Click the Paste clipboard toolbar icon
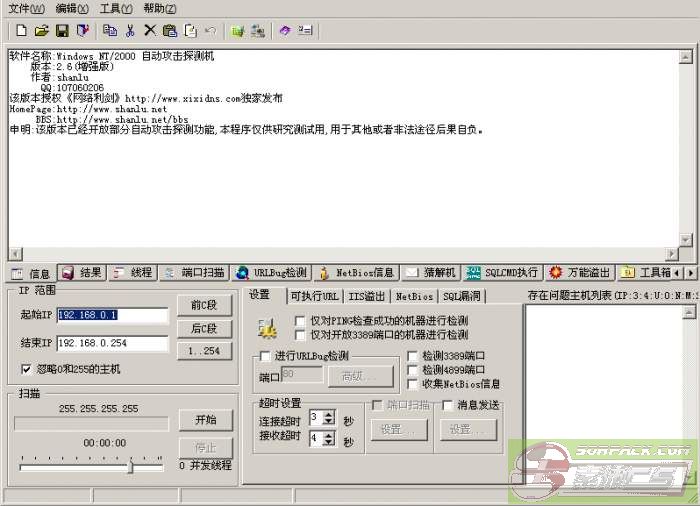700x506 pixels. [x=170, y=31]
